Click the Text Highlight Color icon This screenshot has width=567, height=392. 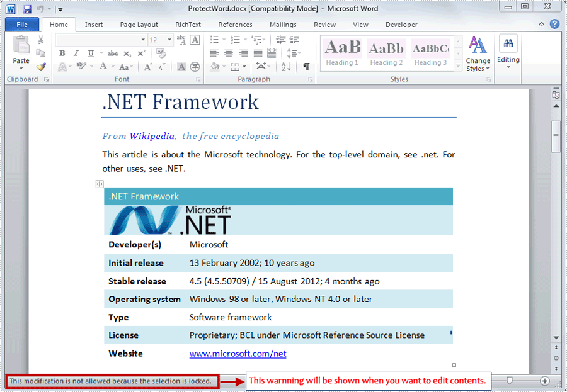coord(81,66)
